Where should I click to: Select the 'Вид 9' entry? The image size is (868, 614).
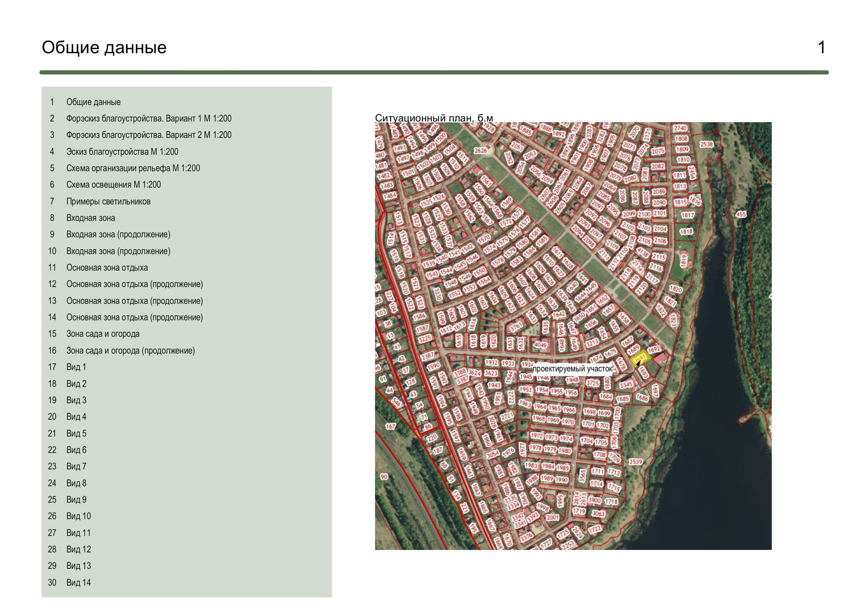tap(76, 500)
